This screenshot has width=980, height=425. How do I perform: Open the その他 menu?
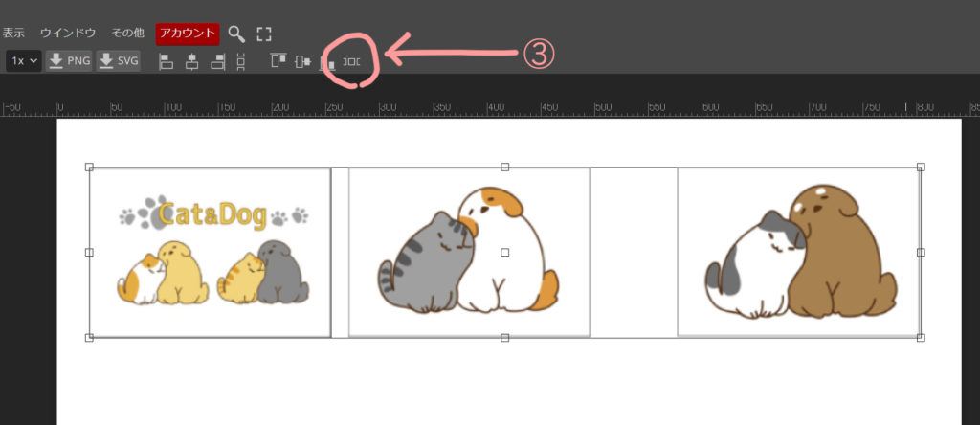click(x=127, y=34)
